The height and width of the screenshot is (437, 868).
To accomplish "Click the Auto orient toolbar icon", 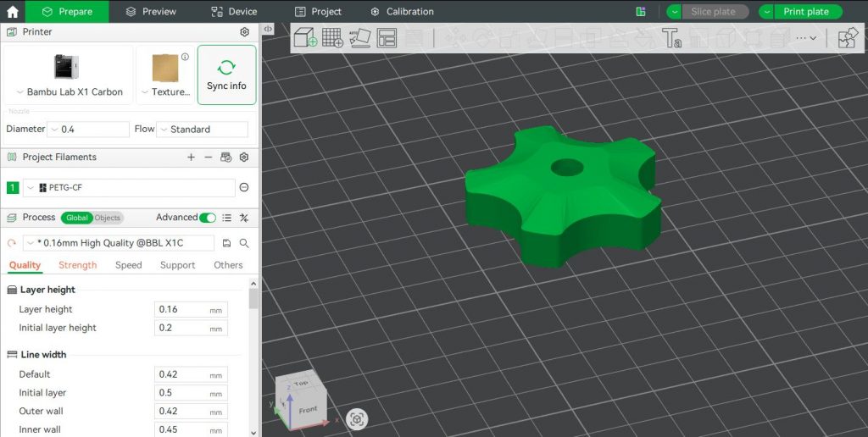I will [360, 37].
